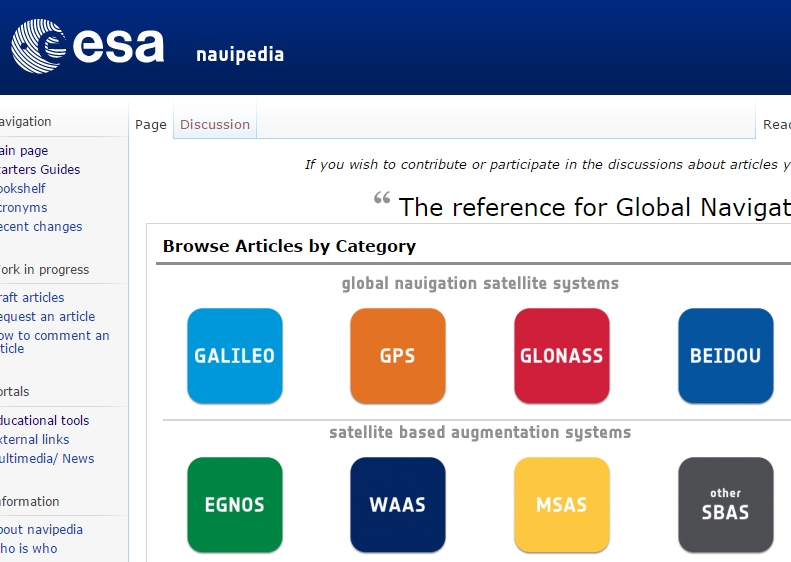Screen dimensions: 791x562
Task: Open About navipedia link
Action: pos(41,529)
